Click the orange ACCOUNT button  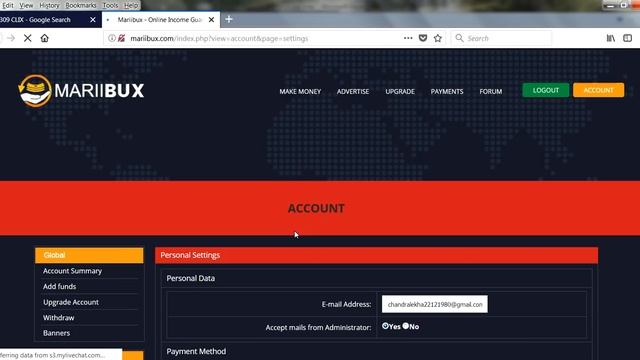(598, 90)
